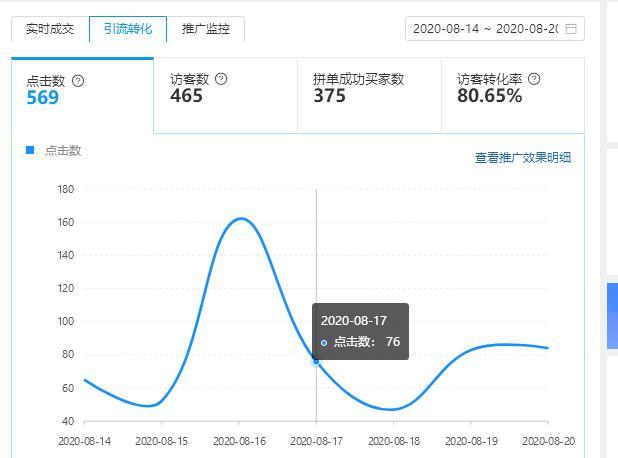Open help icon beside 访客转化率

click(x=534, y=79)
